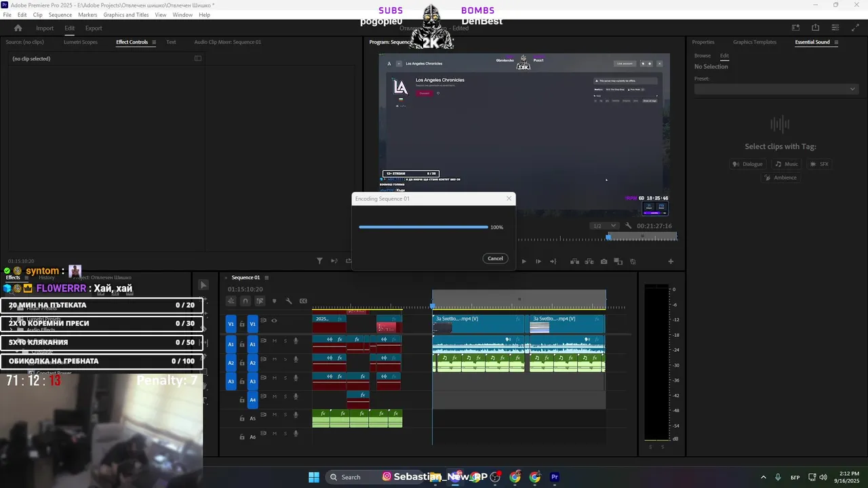Viewport: 868px width, 488px height.
Task: Open Windows Start menu
Action: pos(314,477)
